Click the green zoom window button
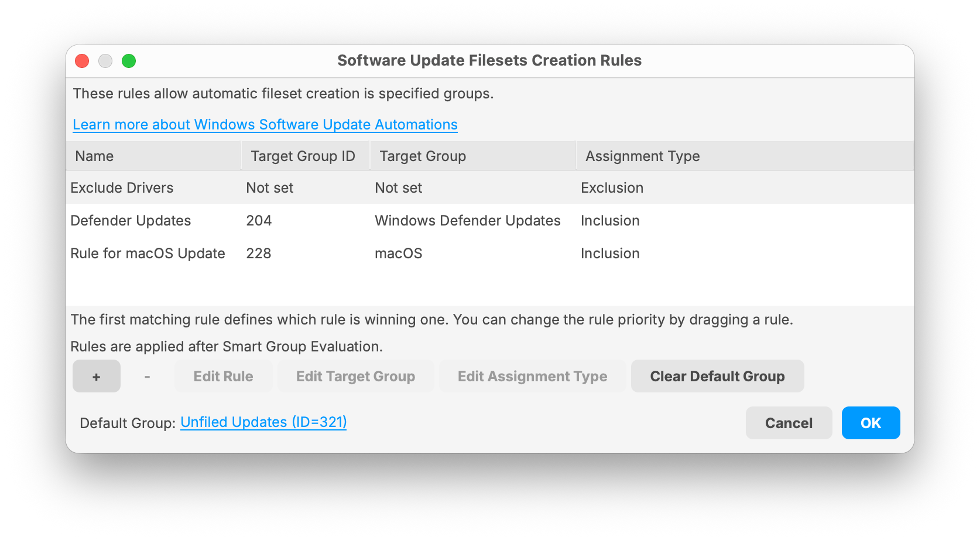 point(129,61)
